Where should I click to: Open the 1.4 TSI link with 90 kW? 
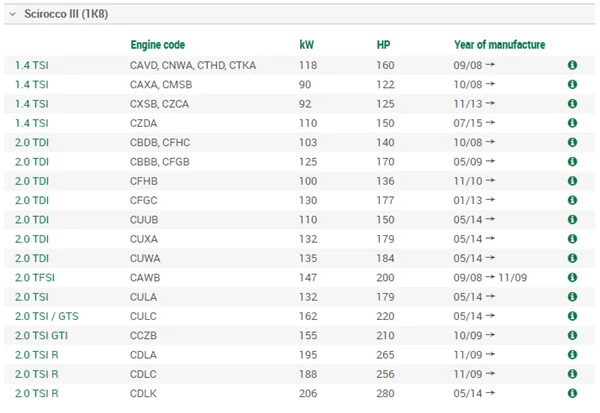(32, 85)
